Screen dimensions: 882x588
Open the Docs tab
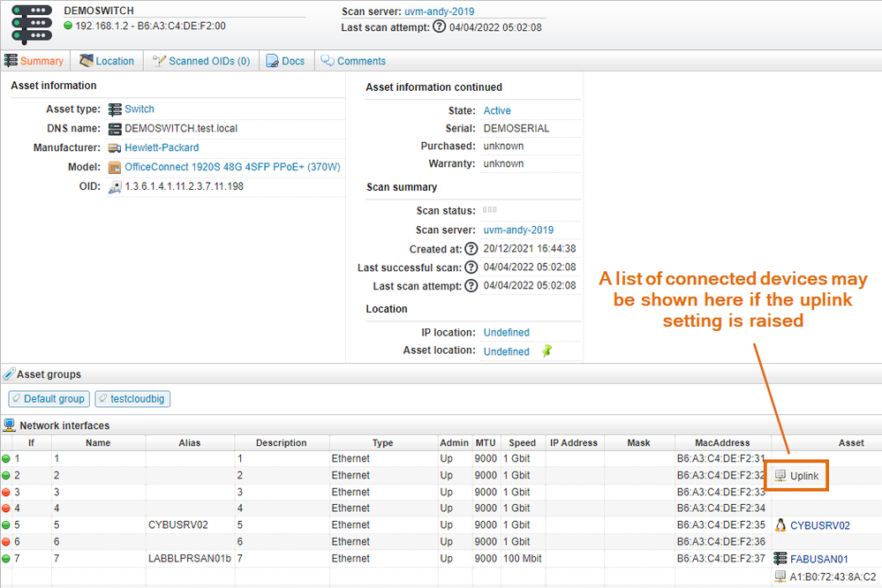[x=286, y=61]
